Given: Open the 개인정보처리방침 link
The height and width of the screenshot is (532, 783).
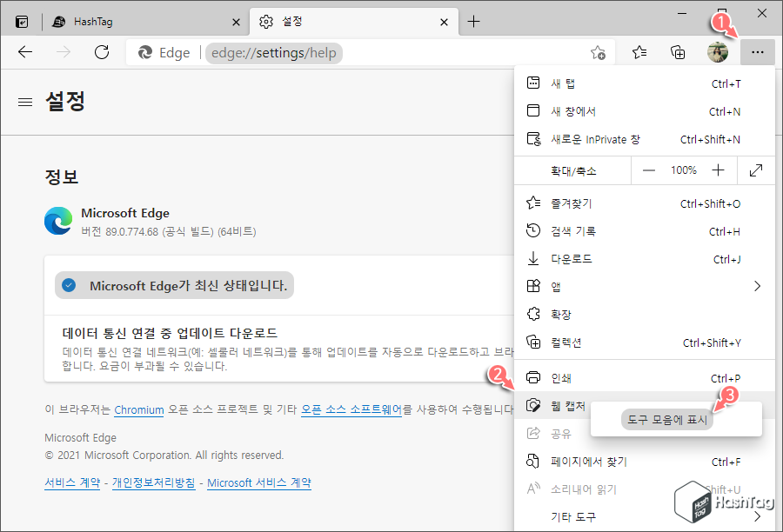Looking at the screenshot, I should (x=154, y=482).
